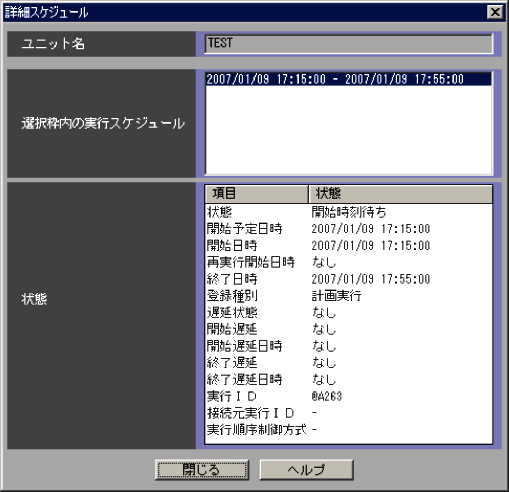Select the 状態 row in the item column
This screenshot has width=509, height=492.
click(x=220, y=212)
